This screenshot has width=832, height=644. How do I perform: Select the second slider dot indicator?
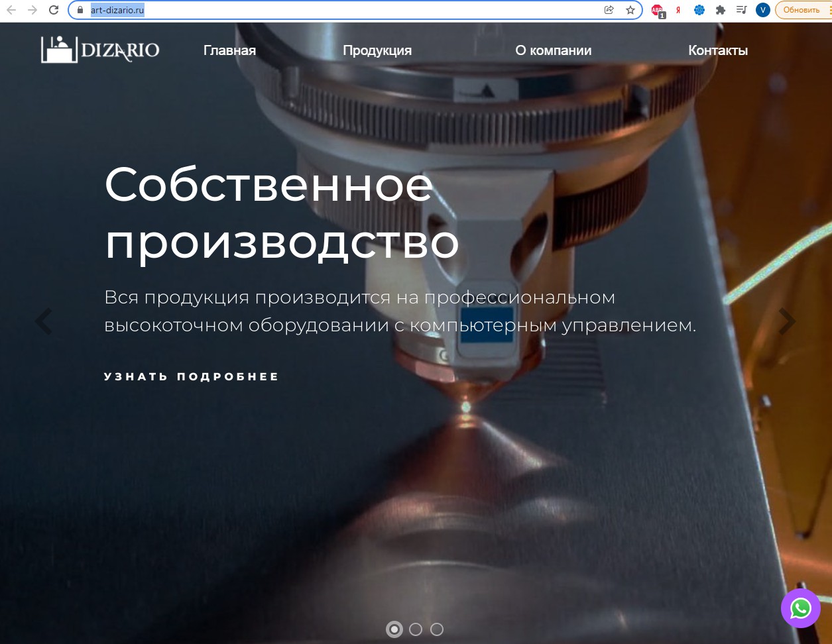point(416,629)
